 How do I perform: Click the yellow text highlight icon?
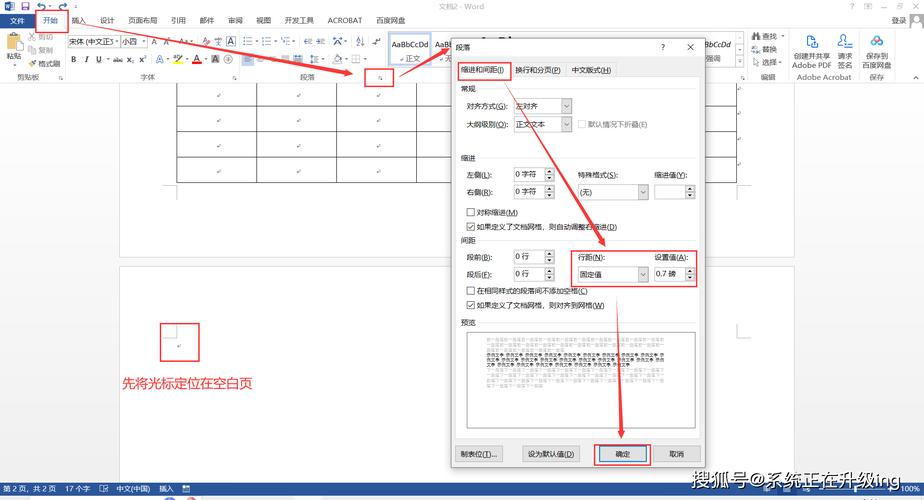tap(177, 60)
